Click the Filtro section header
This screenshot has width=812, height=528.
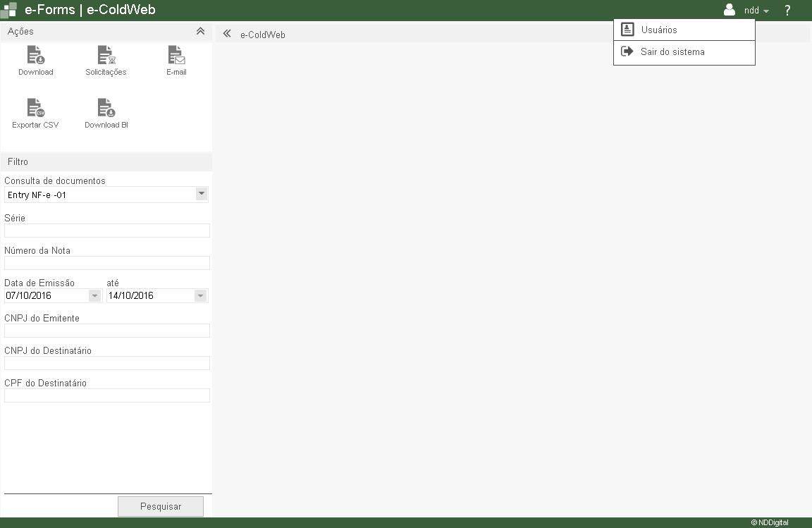[106, 161]
